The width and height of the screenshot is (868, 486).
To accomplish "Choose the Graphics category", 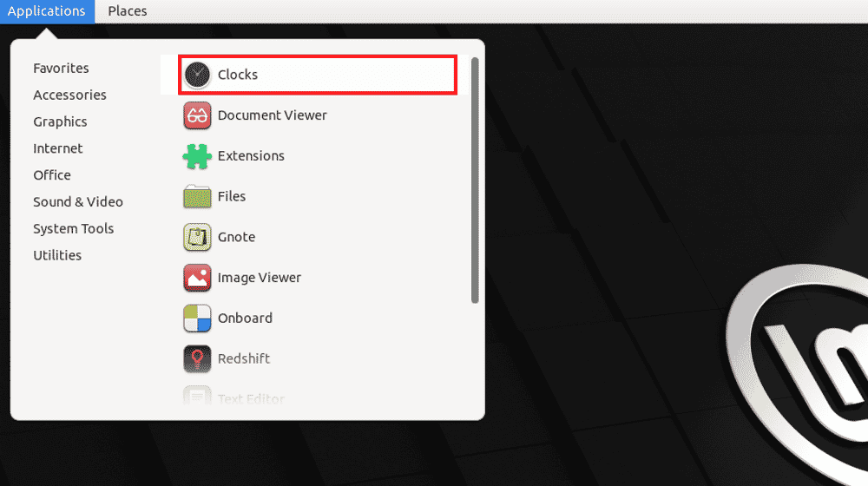I will click(x=61, y=121).
